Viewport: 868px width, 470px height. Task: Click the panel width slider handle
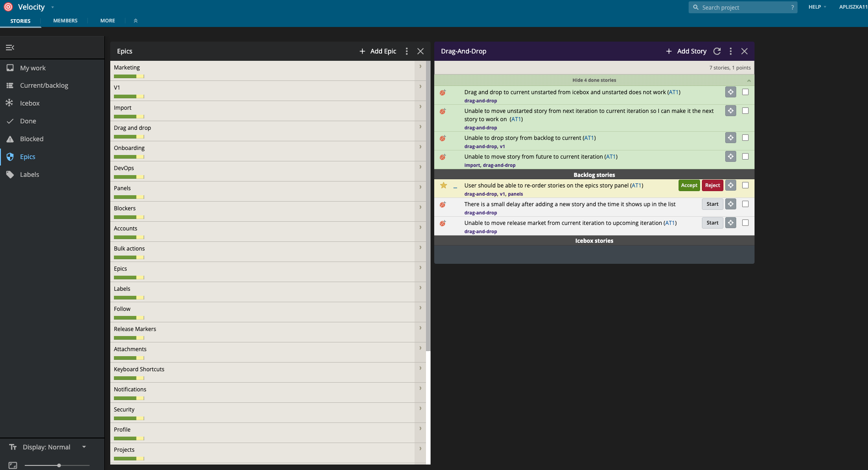point(59,465)
